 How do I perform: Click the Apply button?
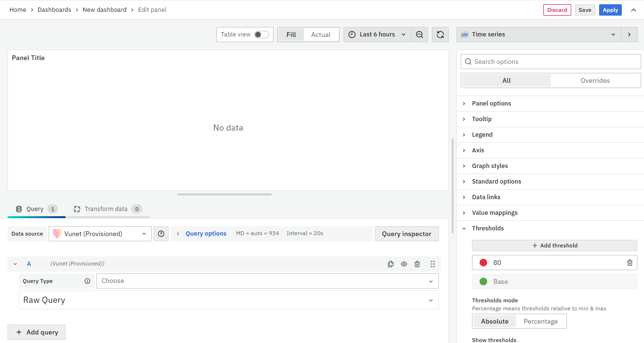(x=610, y=10)
